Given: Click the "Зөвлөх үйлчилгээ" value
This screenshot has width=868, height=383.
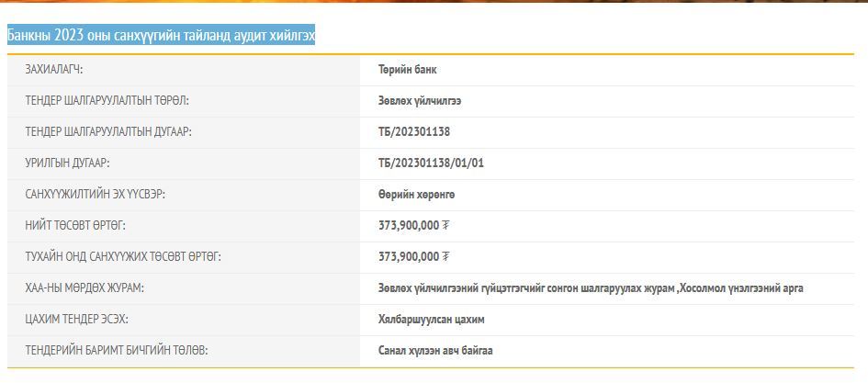Looking at the screenshot, I should tap(420, 101).
